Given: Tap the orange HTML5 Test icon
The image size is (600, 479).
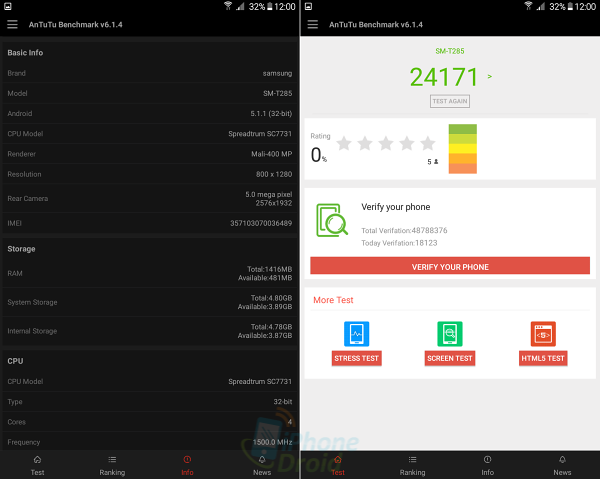Looking at the screenshot, I should coord(543,334).
